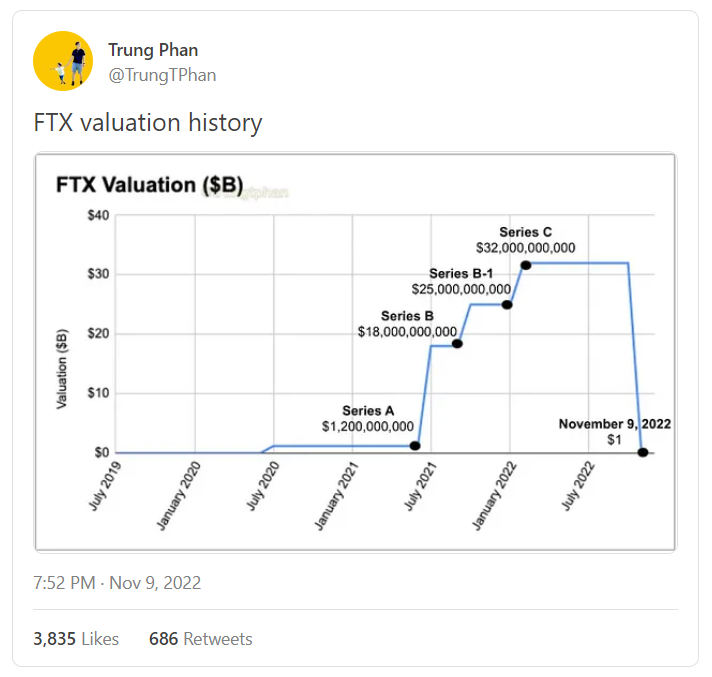712x677 pixels.
Task: View the 686 Retweets list
Action: tap(200, 638)
